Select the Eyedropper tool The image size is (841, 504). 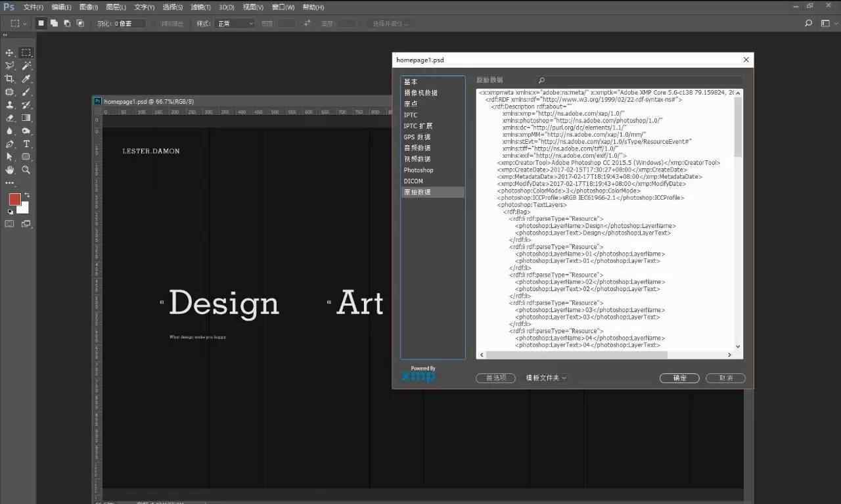coord(26,79)
